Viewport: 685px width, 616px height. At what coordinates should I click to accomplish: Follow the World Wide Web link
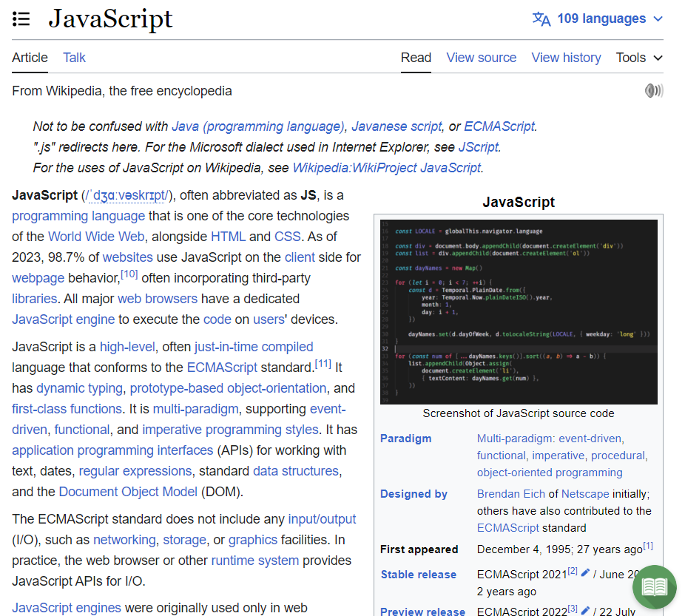point(96,236)
